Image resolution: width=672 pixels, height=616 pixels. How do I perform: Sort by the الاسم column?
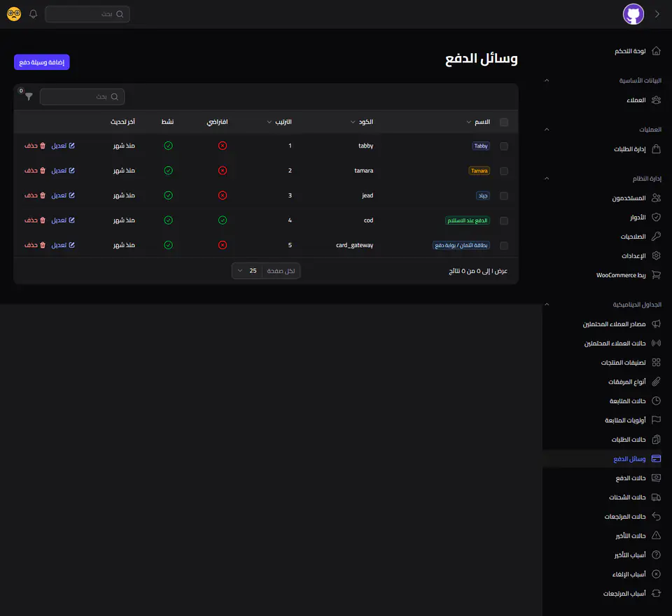click(478, 122)
